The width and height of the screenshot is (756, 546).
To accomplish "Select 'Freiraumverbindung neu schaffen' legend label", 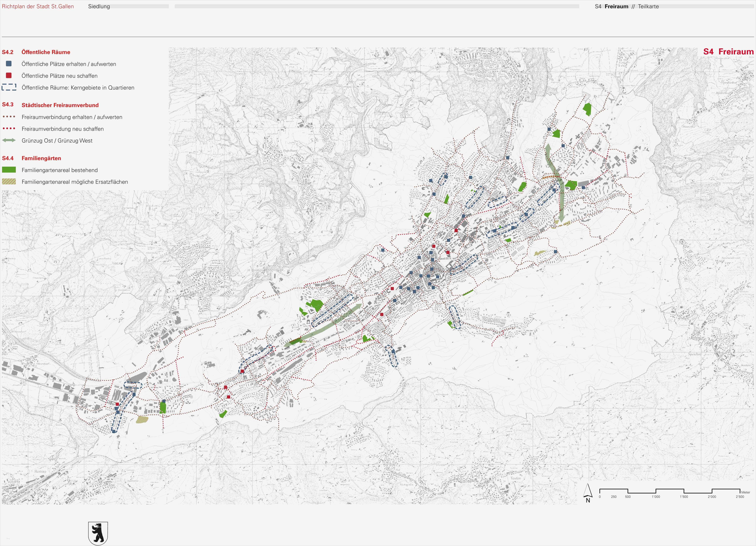I will click(x=63, y=129).
